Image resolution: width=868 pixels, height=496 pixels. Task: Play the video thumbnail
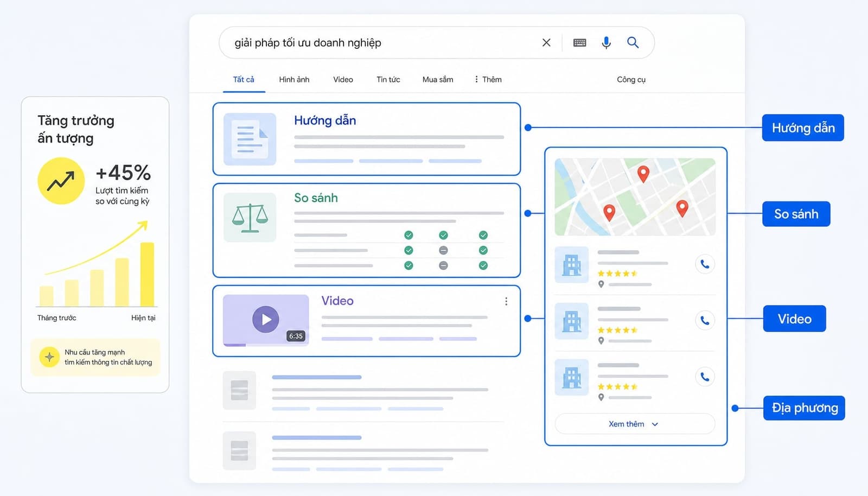[265, 319]
